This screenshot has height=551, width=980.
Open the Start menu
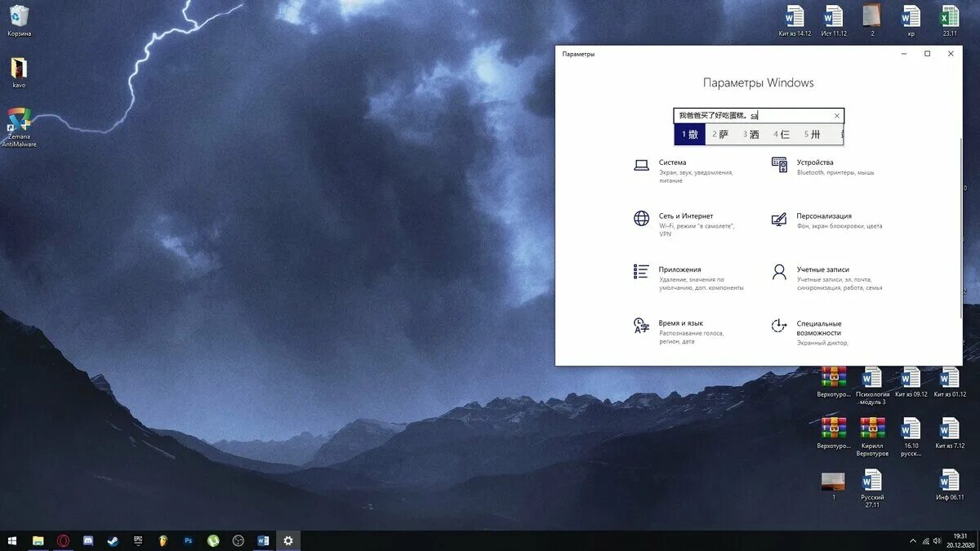click(11, 540)
